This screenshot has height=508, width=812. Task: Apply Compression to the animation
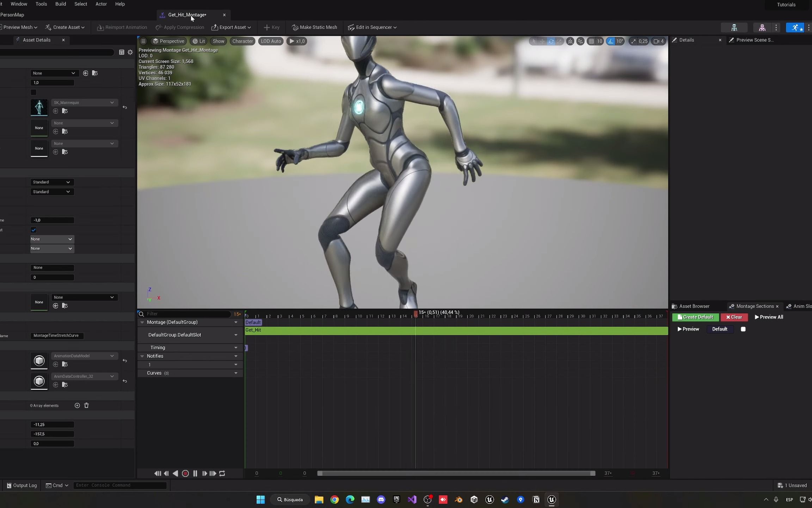180,27
